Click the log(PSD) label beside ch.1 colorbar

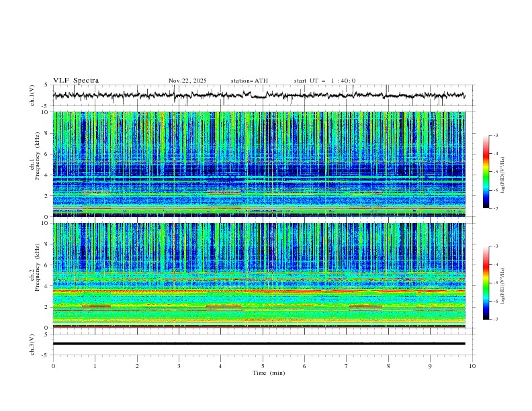click(503, 175)
